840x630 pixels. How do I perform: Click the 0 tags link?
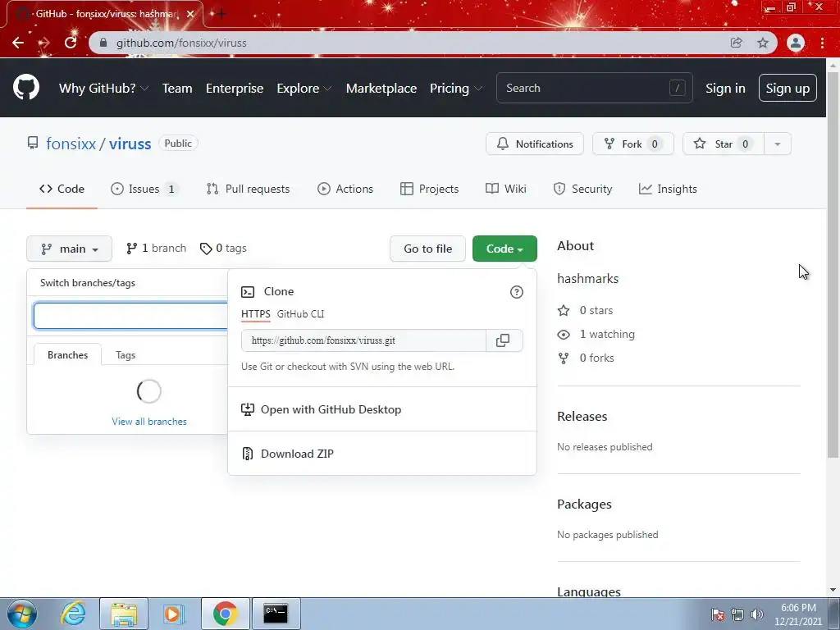tap(223, 248)
